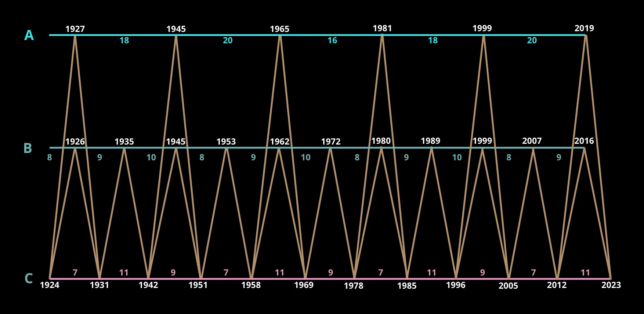Click the 7 between 1978 and 1985
644x314 pixels.
click(x=381, y=273)
